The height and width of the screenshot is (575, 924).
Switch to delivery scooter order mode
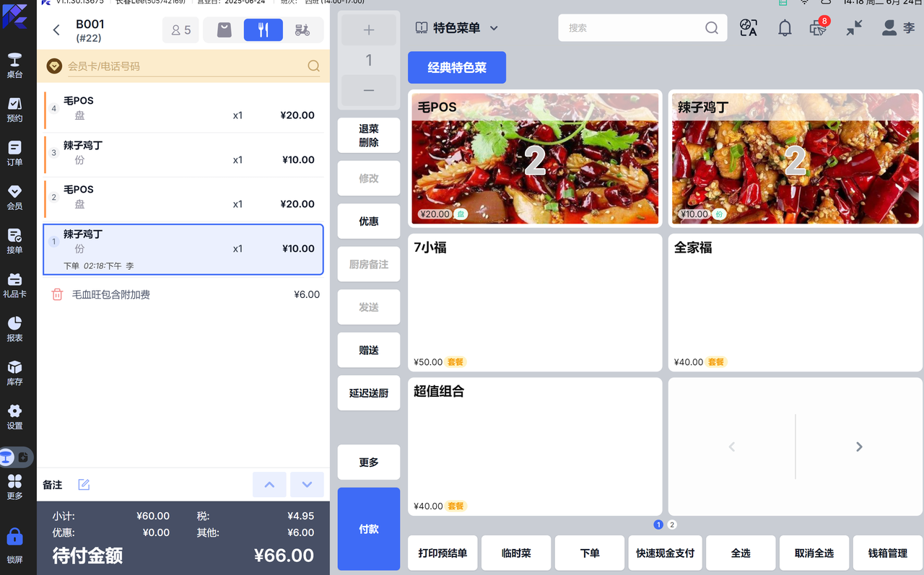point(302,30)
